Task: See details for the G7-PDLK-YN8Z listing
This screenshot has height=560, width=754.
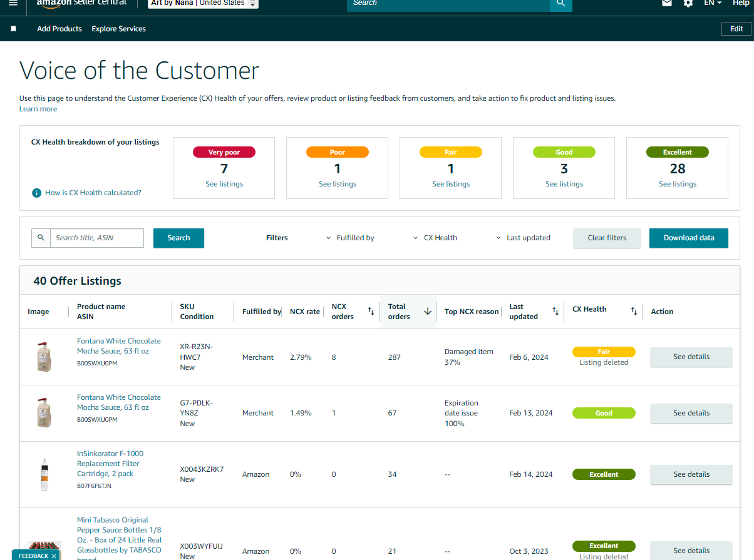Action: (x=691, y=413)
